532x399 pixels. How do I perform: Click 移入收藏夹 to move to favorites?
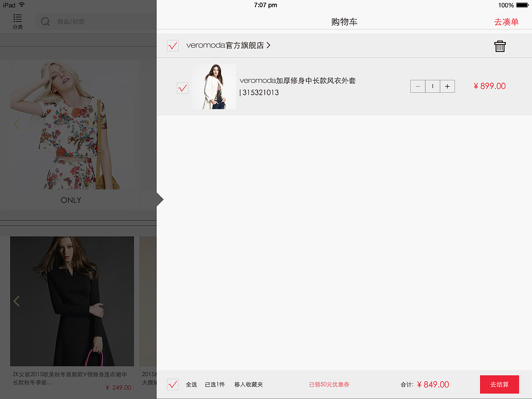(x=249, y=384)
